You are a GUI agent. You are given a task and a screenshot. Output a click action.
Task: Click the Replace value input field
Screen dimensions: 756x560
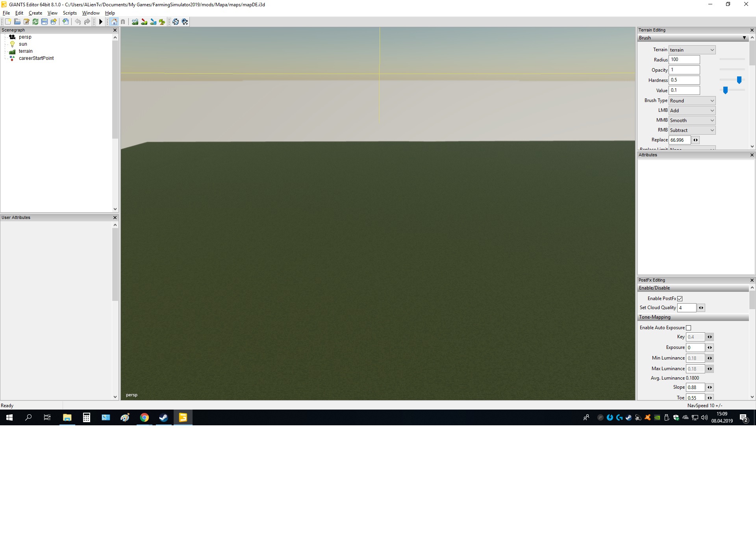(x=680, y=140)
